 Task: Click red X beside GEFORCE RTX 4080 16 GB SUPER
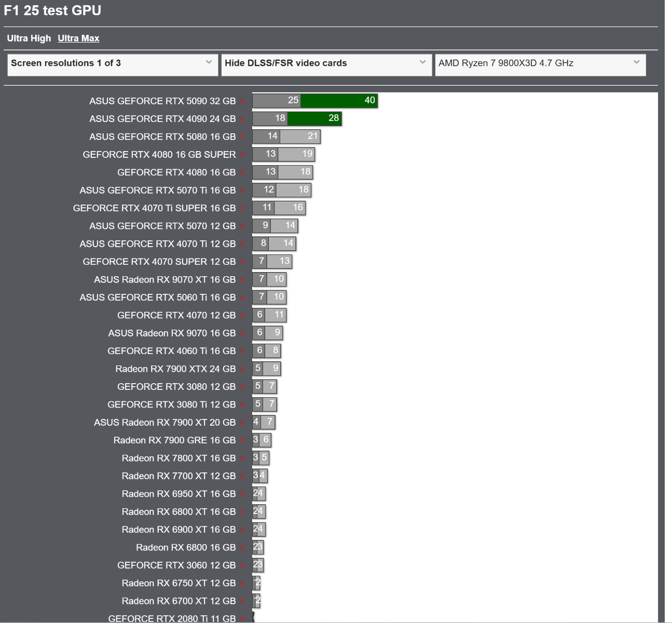coord(242,155)
